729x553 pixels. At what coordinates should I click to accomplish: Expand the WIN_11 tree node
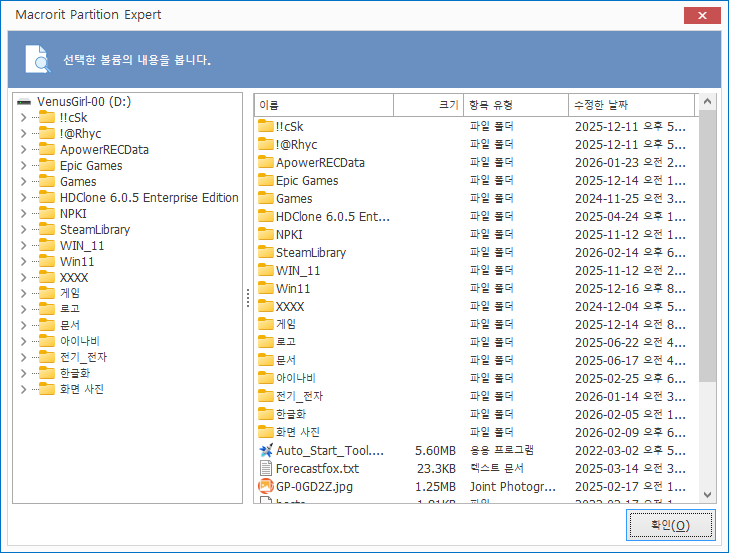(23, 246)
